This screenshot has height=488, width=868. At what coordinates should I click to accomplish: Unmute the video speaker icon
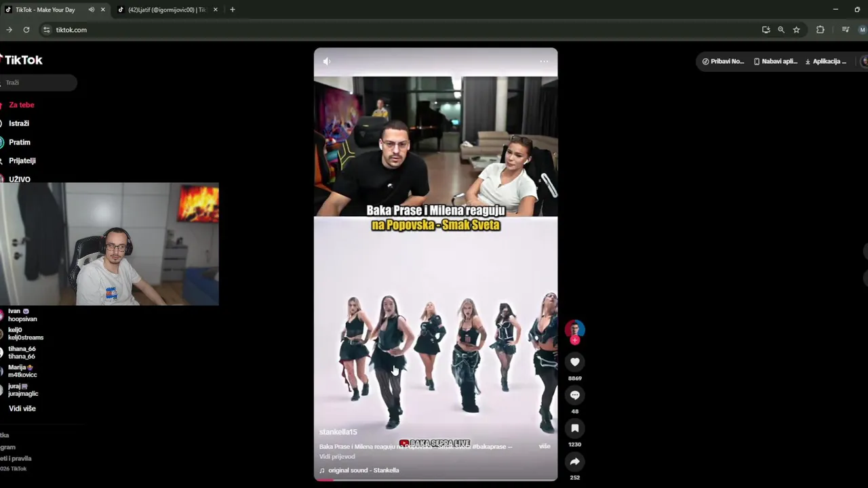[x=326, y=61]
